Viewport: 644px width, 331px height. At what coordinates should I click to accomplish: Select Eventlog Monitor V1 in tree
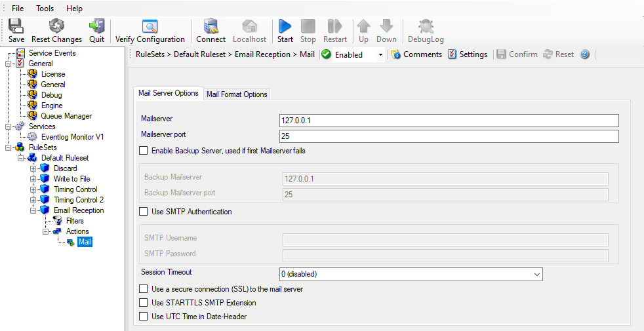point(72,137)
